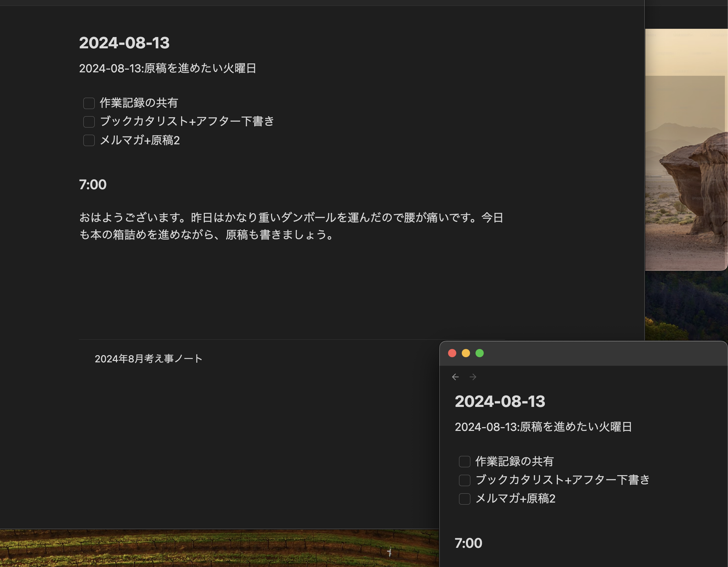Viewport: 728px width, 567px height.
Task: Tick メルマガ+原稿2 checkbox in the floating window
Action: [x=465, y=498]
